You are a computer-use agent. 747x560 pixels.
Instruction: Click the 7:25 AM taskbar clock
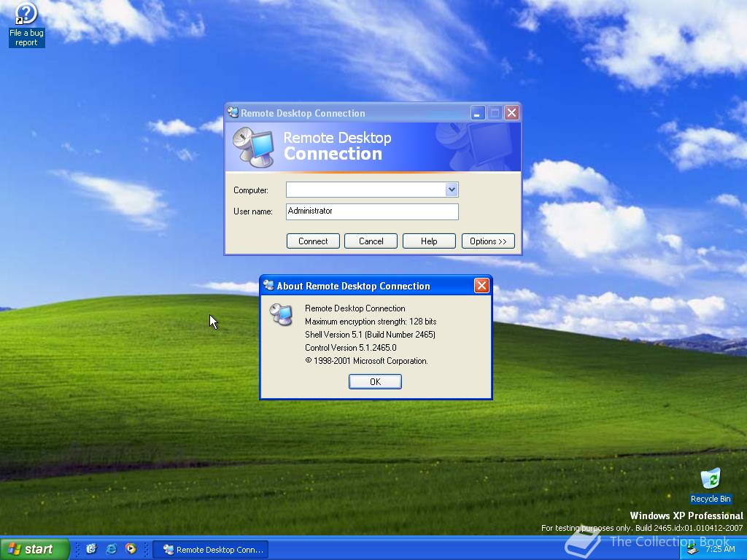point(720,550)
